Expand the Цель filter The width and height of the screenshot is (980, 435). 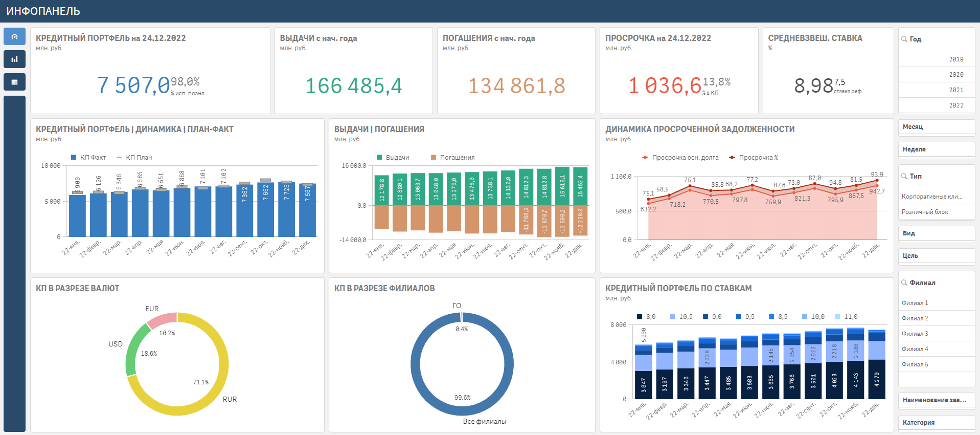coord(937,256)
